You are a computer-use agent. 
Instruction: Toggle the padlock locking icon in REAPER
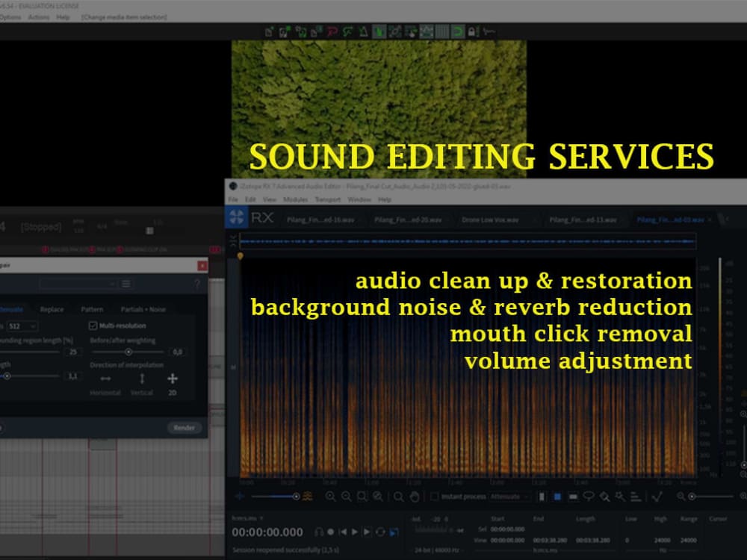tap(472, 32)
